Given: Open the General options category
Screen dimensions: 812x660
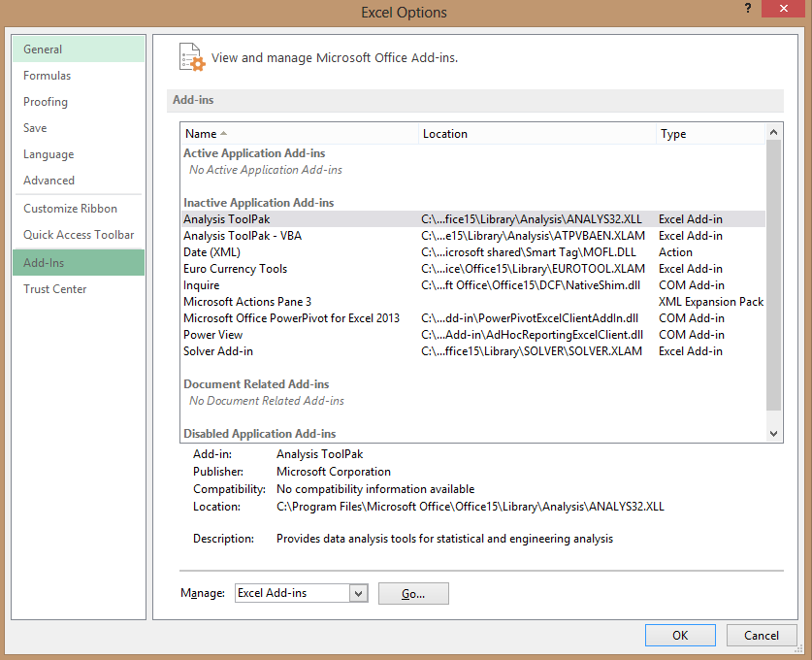Looking at the screenshot, I should point(79,49).
